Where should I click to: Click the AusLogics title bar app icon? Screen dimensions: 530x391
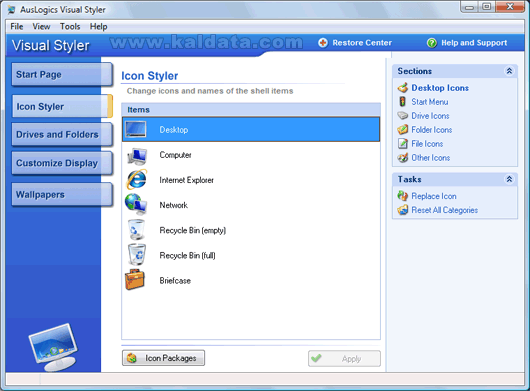click(12, 9)
